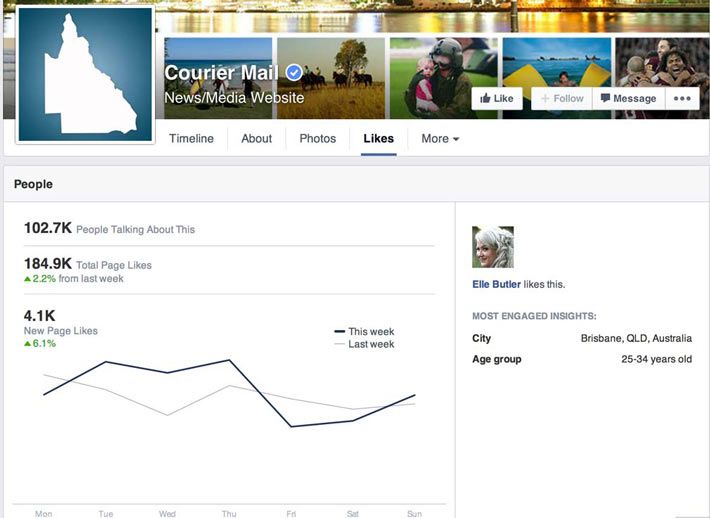Click the 25-34 years old age group value

[x=657, y=359]
